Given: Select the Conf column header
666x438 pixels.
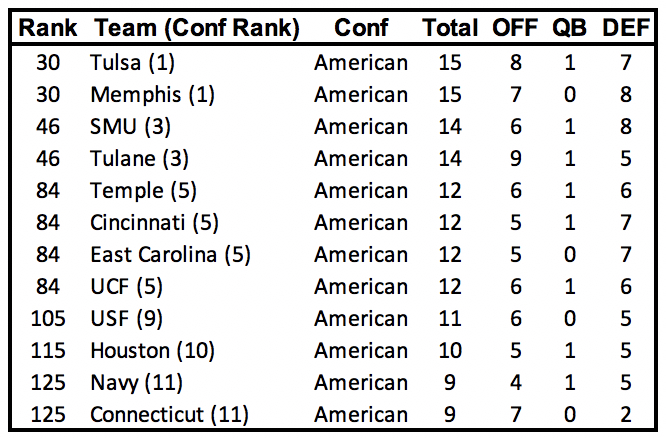Looking at the screenshot, I should [361, 29].
